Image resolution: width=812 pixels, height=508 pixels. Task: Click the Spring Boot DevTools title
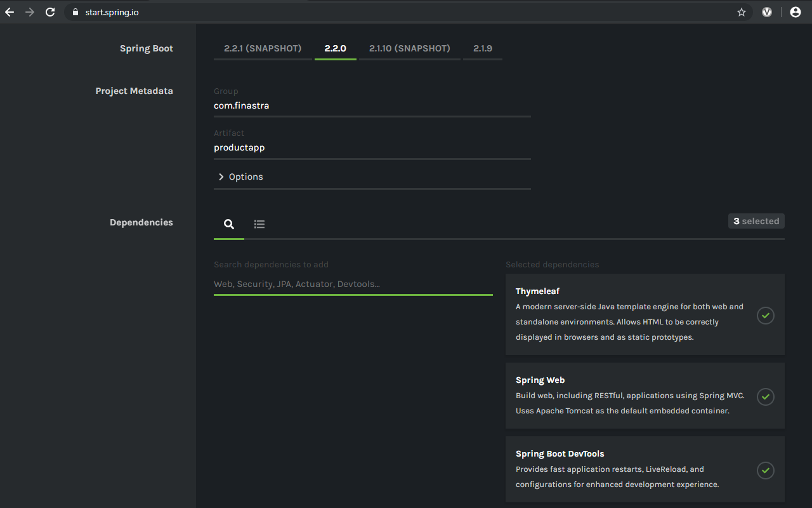[x=560, y=454]
